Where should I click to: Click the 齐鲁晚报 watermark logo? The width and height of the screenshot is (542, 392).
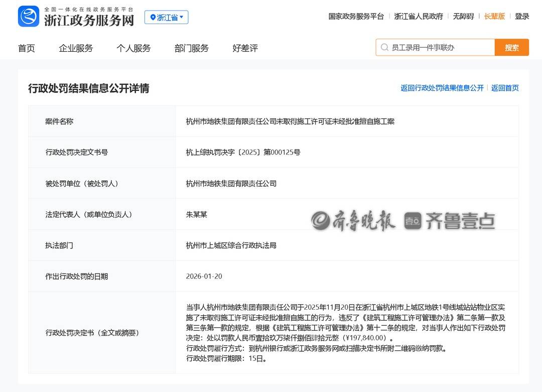pos(353,221)
